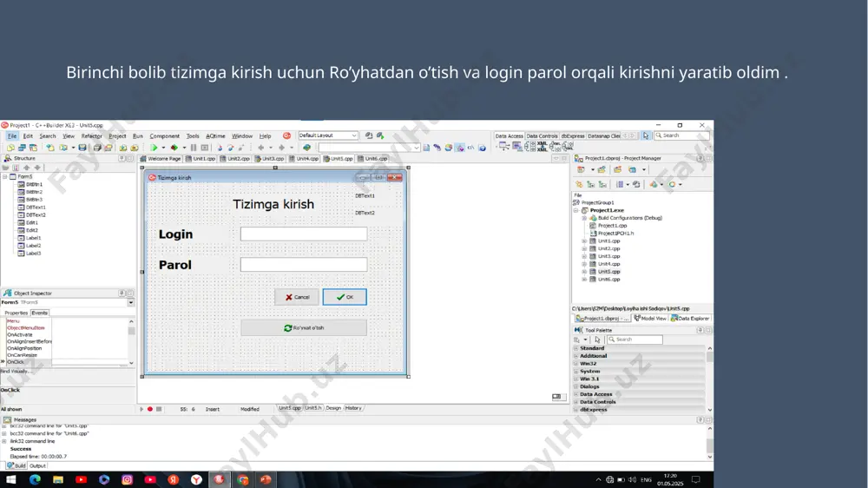Image resolution: width=868 pixels, height=488 pixels.
Task: Click the Ro'yxat o'tish button
Action: (303, 328)
